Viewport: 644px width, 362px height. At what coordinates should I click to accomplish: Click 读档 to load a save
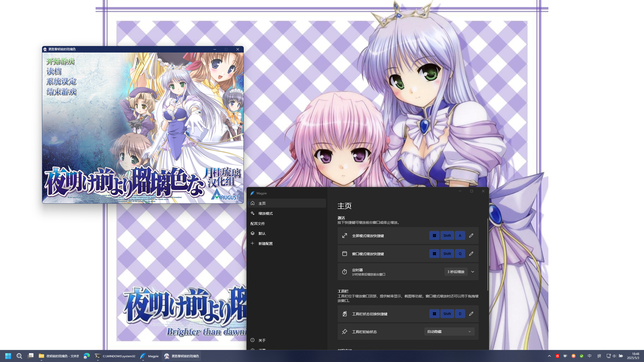coord(54,71)
